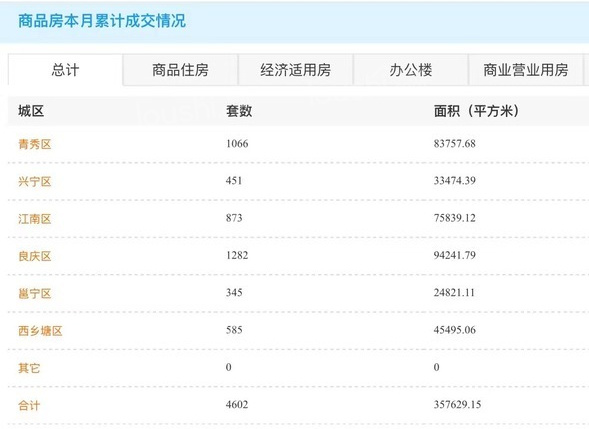The width and height of the screenshot is (589, 429).
Task: Open the 商业营业用房 tab
Action: (x=526, y=70)
